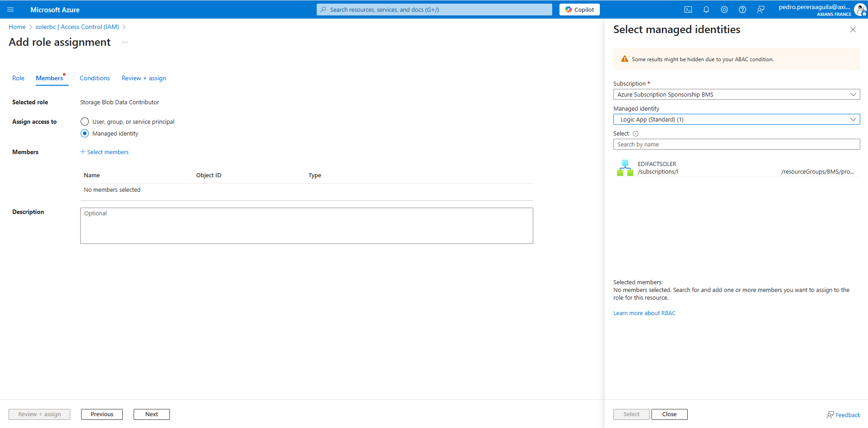Open the Settings gear icon

point(724,10)
